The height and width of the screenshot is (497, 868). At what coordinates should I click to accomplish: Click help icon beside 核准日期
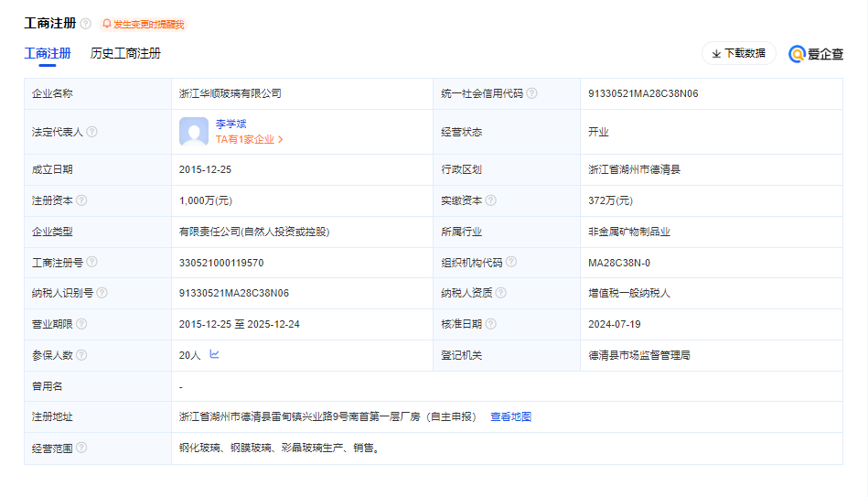pyautogui.click(x=491, y=324)
